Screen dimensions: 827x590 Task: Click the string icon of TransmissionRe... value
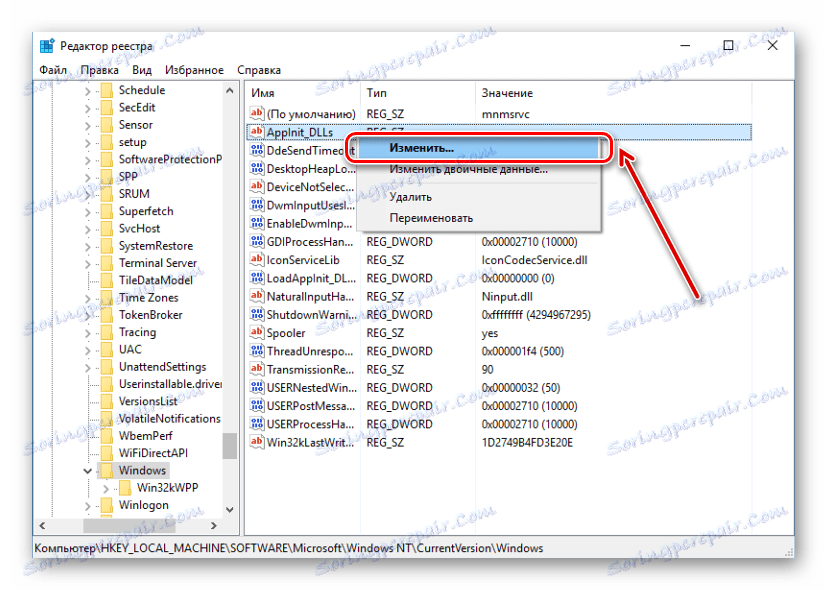[x=256, y=369]
